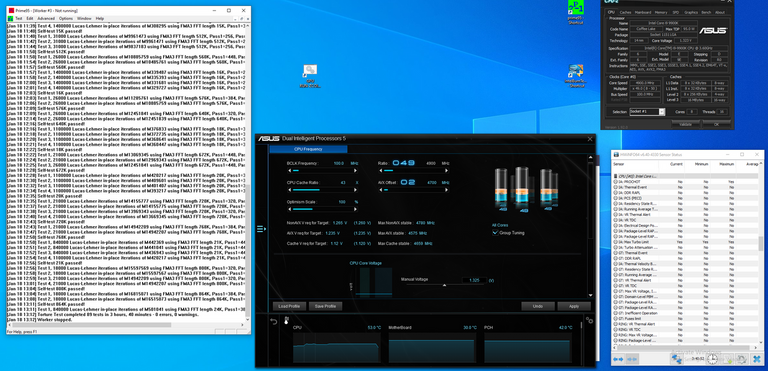Expand the ASUS side menu panel arrow

[261, 228]
